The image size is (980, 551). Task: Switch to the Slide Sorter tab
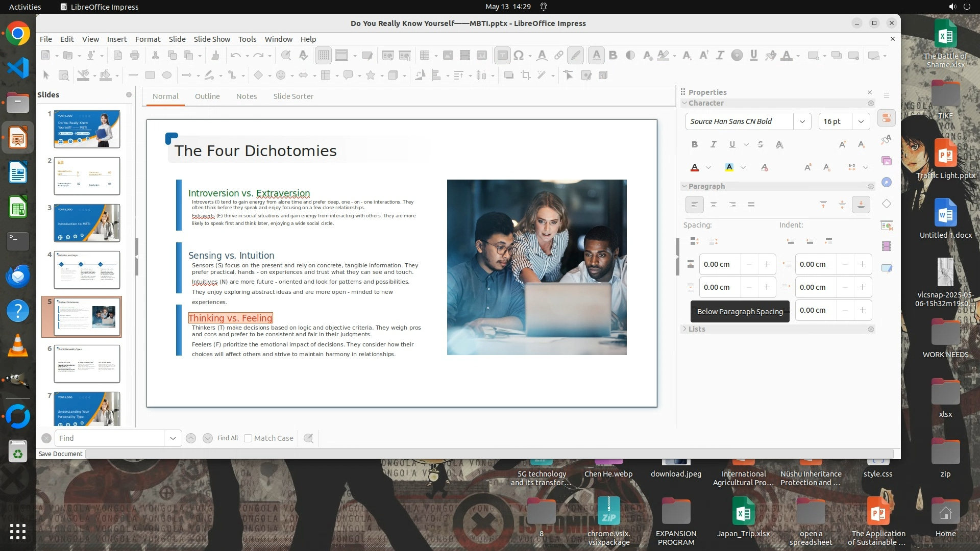pos(293,96)
